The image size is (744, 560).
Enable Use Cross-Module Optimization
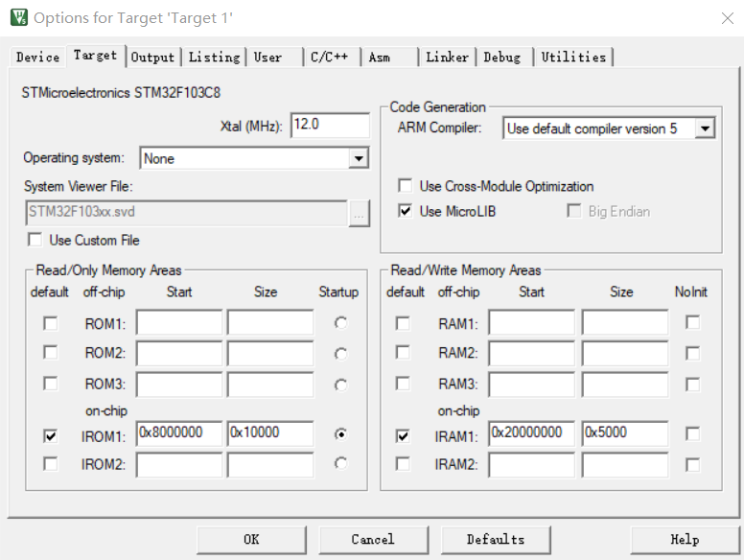(406, 186)
